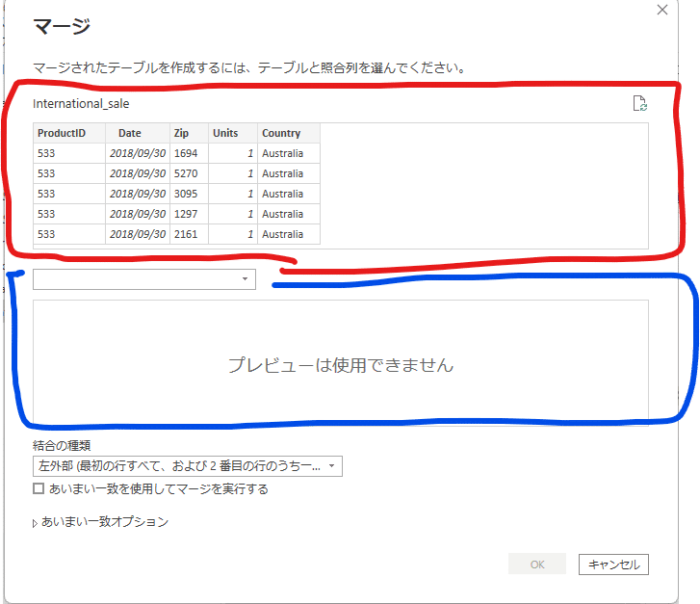Click the Date cell in row with Zip 1694

(138, 153)
